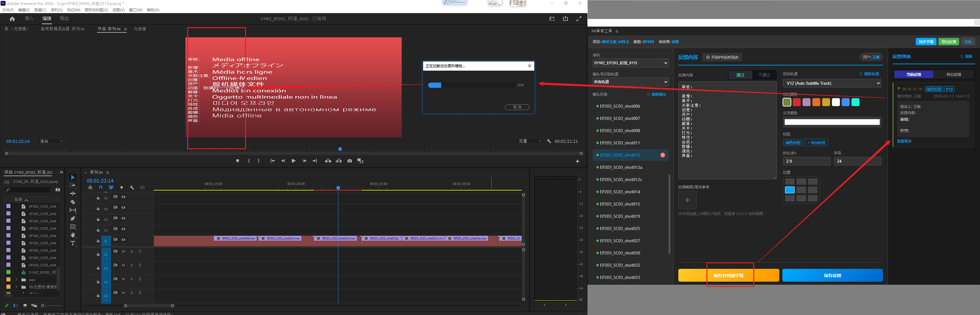Click the 导出反馈 button
Image resolution: width=980 pixels, height=315 pixels.
pyautogui.click(x=948, y=42)
